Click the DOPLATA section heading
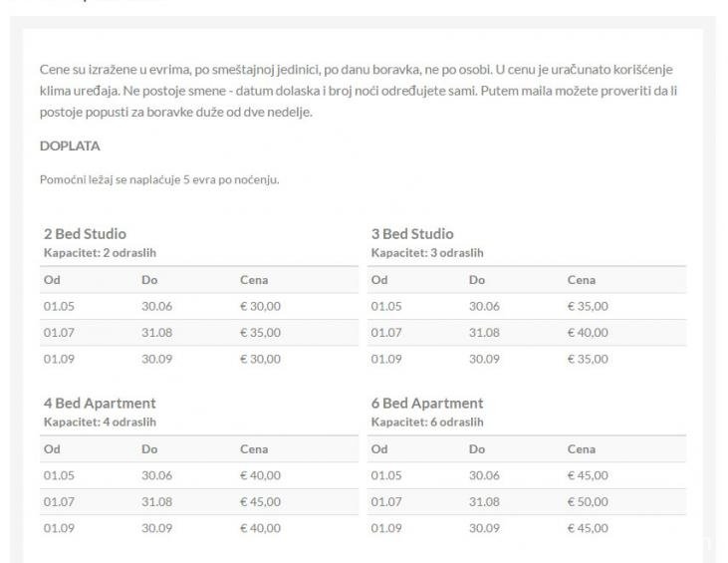The height and width of the screenshot is (563, 728). point(70,145)
